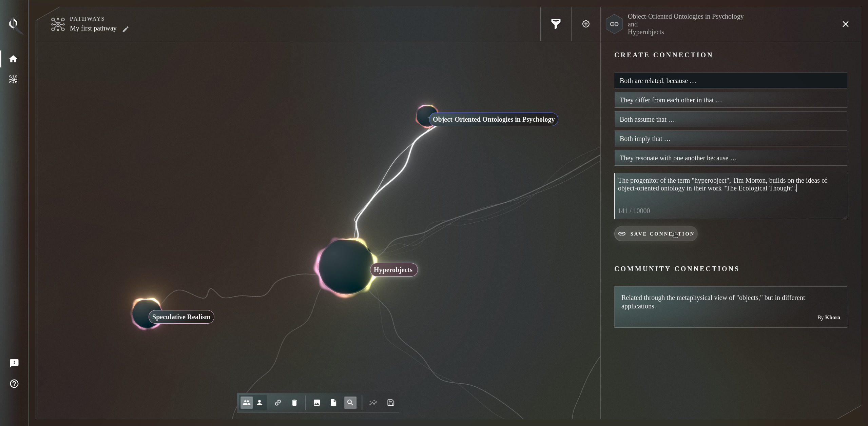Image resolution: width=868 pixels, height=426 pixels.
Task: Click the Save Connection button
Action: (655, 234)
